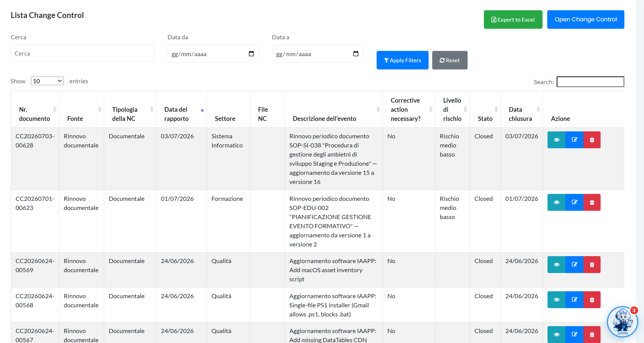Image resolution: width=644 pixels, height=343 pixels.
Task: Delete record CC20260701-00623 with the trash icon
Action: pyautogui.click(x=592, y=202)
